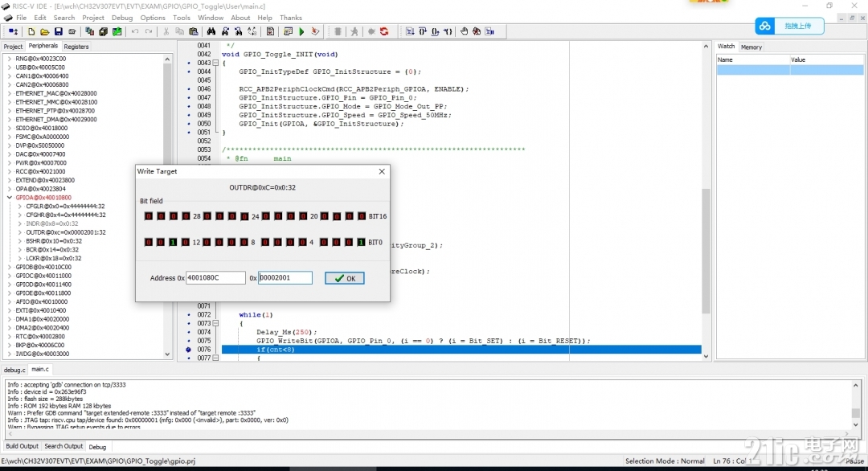Screen dimensions: 868x471
Task: Click the value field showing 00002001
Action: pyautogui.click(x=285, y=278)
